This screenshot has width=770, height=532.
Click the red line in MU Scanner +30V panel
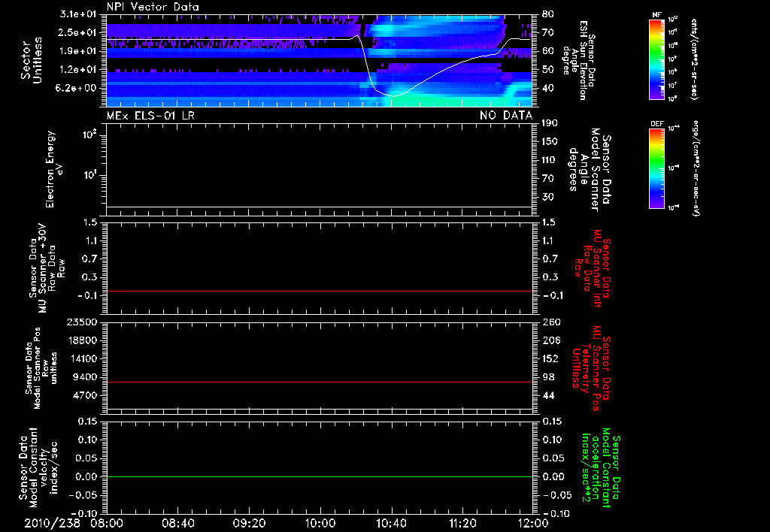point(320,291)
